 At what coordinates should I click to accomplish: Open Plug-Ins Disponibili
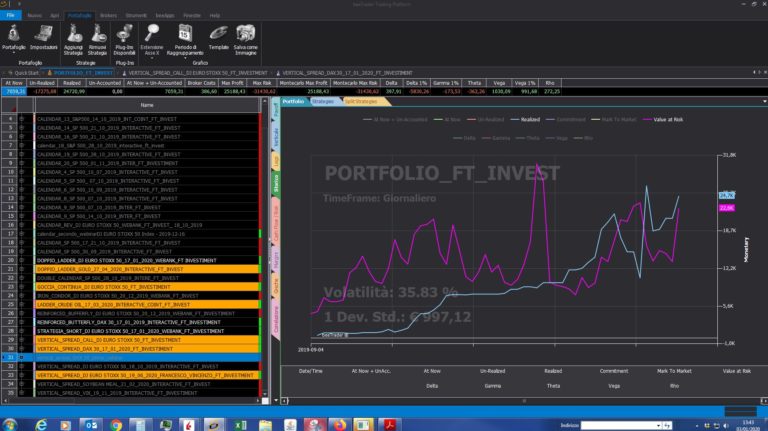point(124,40)
